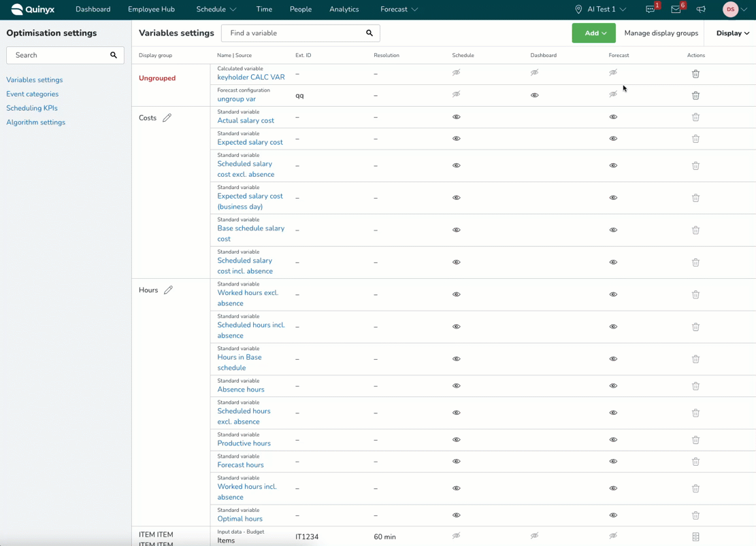Click trash icon for Worked hours excl. absence
756x546 pixels.
click(695, 294)
